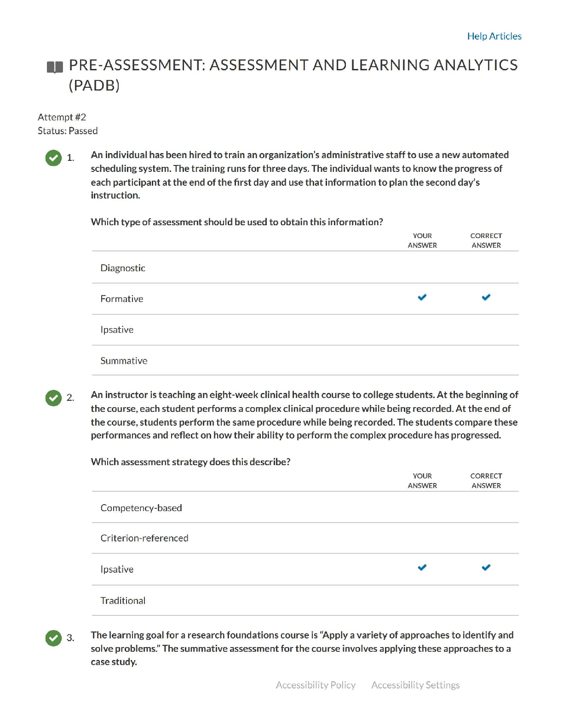The height and width of the screenshot is (728, 563).
Task: Select the Competency-based answer option
Action: coord(141,508)
